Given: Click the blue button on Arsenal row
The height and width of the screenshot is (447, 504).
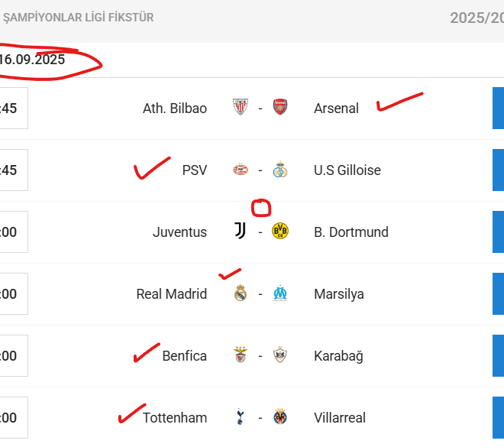Looking at the screenshot, I should 498,108.
